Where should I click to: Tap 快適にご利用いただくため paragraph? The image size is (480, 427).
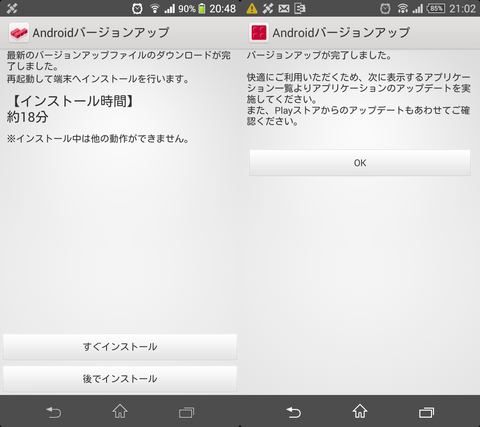(x=359, y=88)
